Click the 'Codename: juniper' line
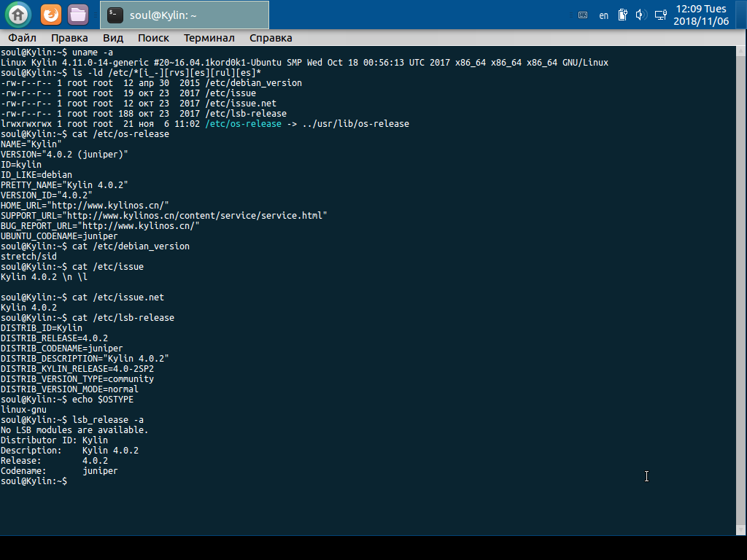This screenshot has width=747, height=560. [59, 471]
